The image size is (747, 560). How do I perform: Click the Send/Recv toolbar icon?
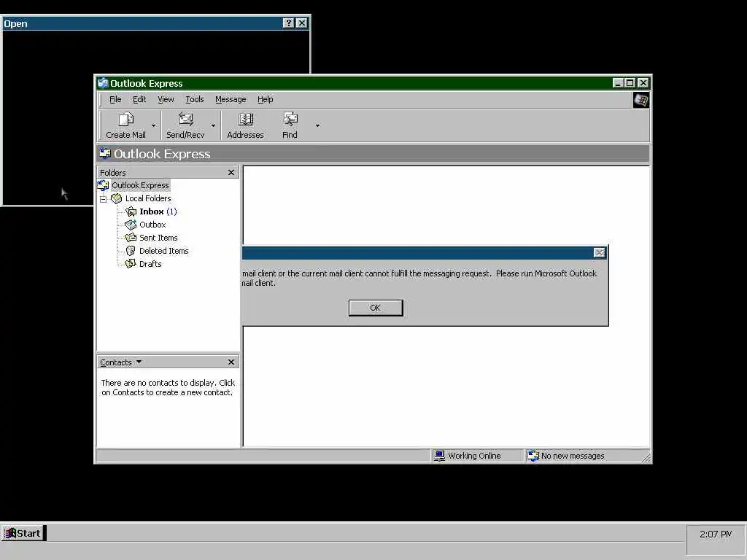tap(185, 119)
